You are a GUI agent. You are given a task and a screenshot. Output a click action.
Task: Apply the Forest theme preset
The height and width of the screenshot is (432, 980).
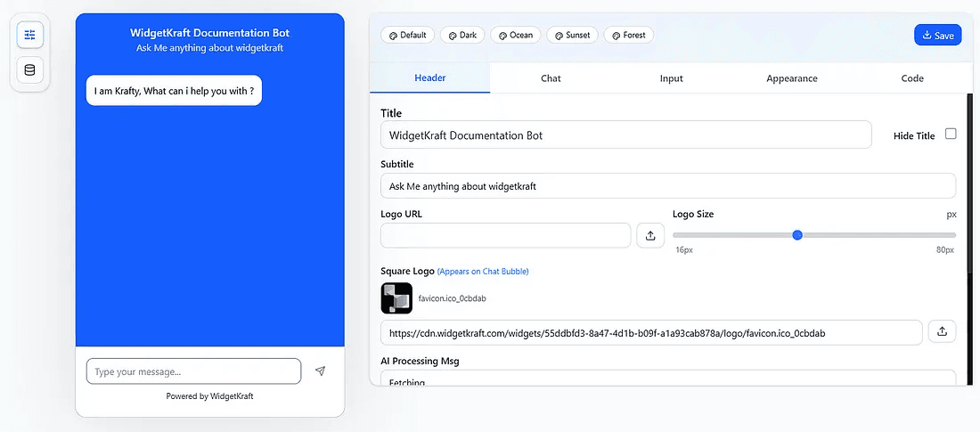pos(629,35)
